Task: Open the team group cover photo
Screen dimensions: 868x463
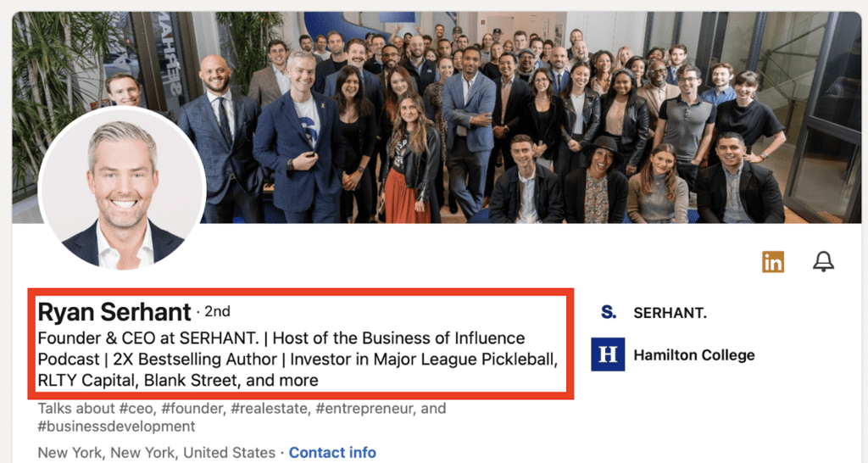Action: point(509,110)
